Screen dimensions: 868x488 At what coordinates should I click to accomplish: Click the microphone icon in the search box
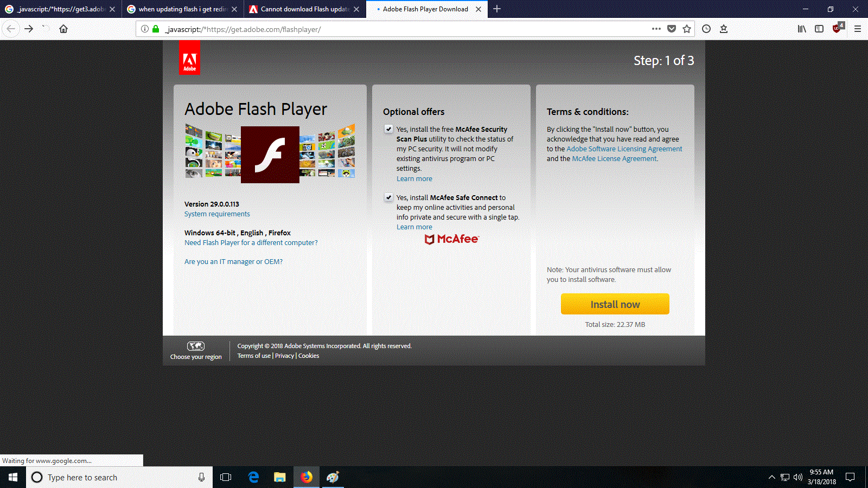tap(201, 477)
